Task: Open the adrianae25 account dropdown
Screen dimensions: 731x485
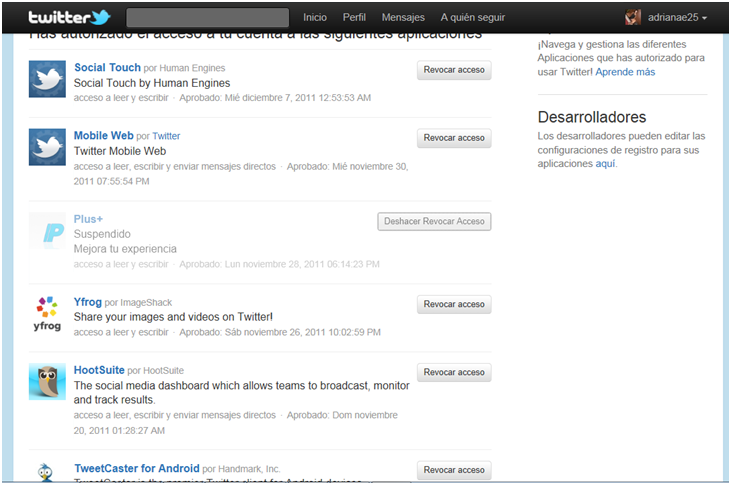Action: click(x=677, y=17)
